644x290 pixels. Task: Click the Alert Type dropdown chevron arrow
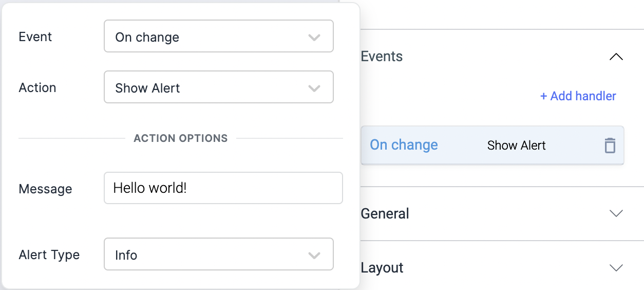(x=314, y=255)
